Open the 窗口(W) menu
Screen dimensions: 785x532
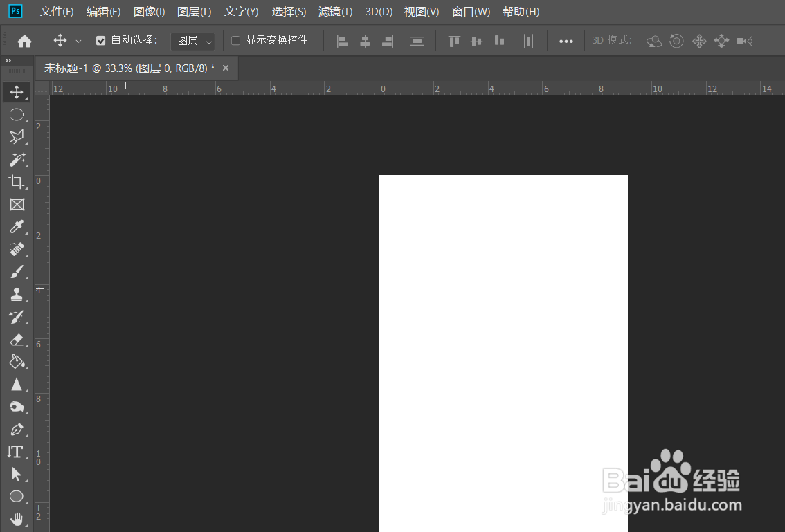tap(471, 12)
